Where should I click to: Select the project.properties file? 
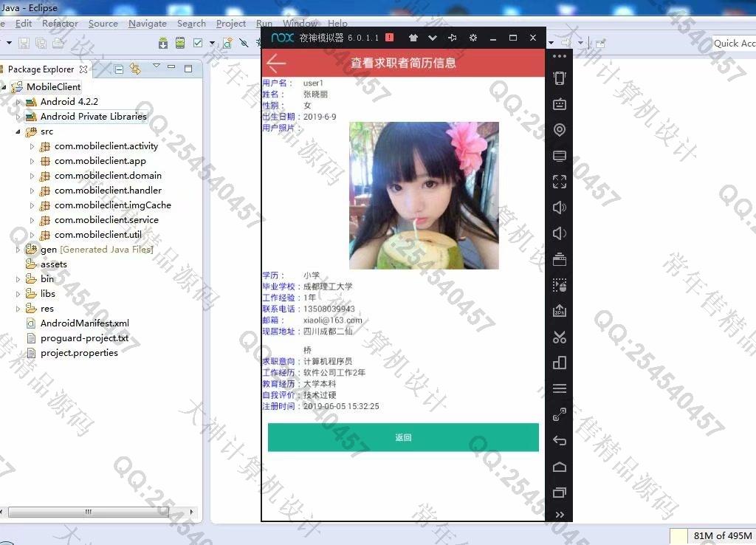click(79, 353)
